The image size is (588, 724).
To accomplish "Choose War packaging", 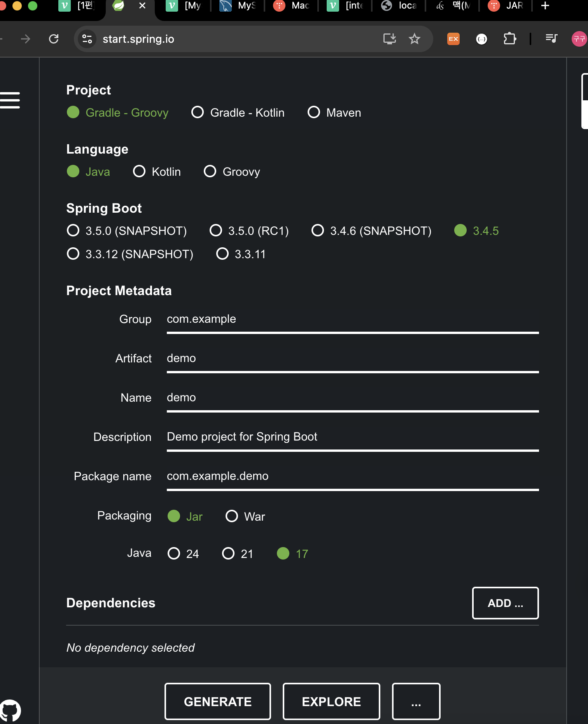I will pos(245,516).
